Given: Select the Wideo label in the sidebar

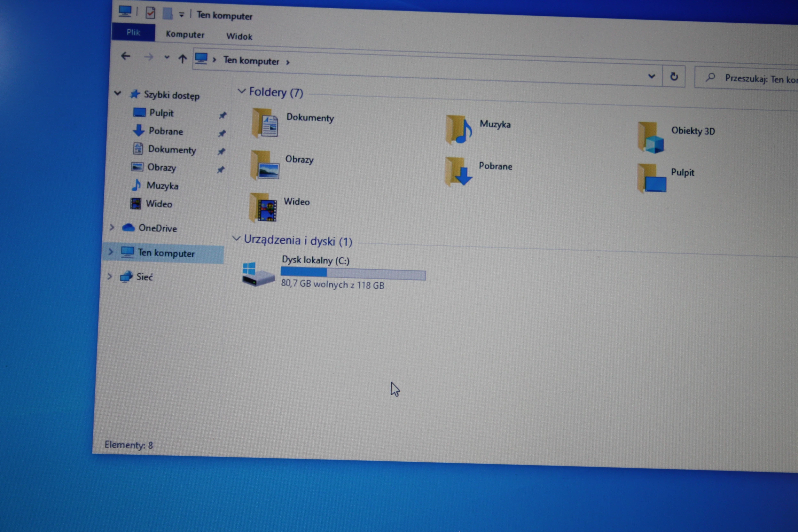Looking at the screenshot, I should [159, 204].
